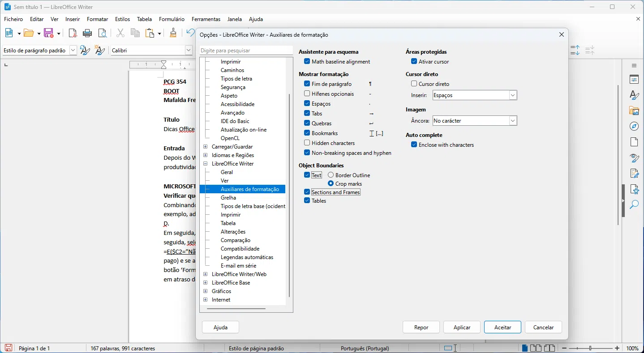Viewport: 644px width, 353px height.
Task: Select book view in status bar
Action: tap(550, 348)
